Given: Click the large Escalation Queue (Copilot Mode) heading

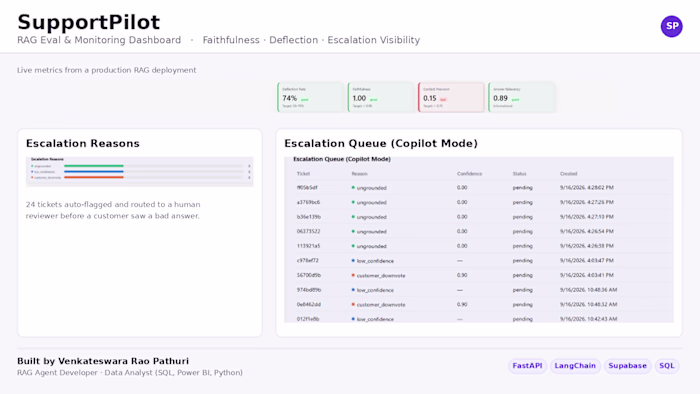Looking at the screenshot, I should point(381,143).
